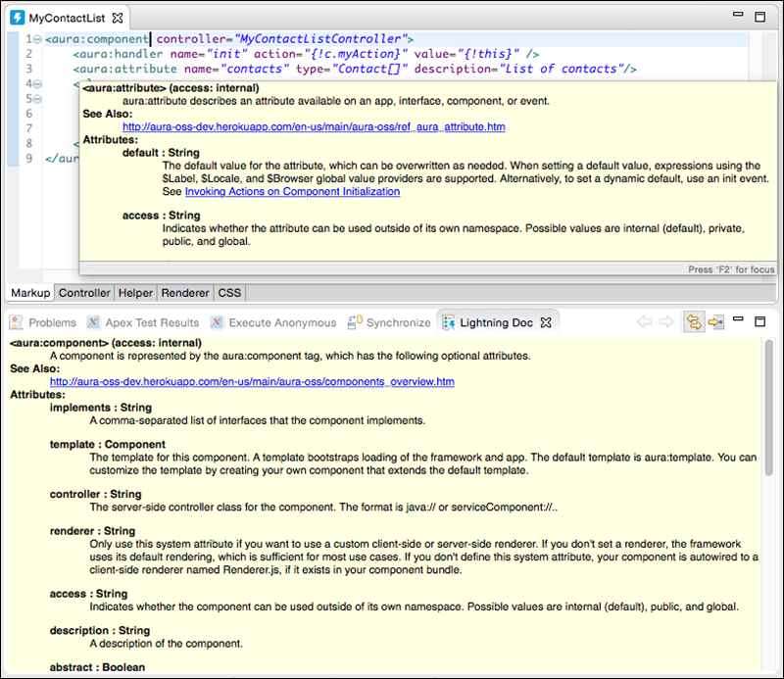Screen dimensions: 784x679
Task: Click the Problems view icon
Action: point(17,322)
